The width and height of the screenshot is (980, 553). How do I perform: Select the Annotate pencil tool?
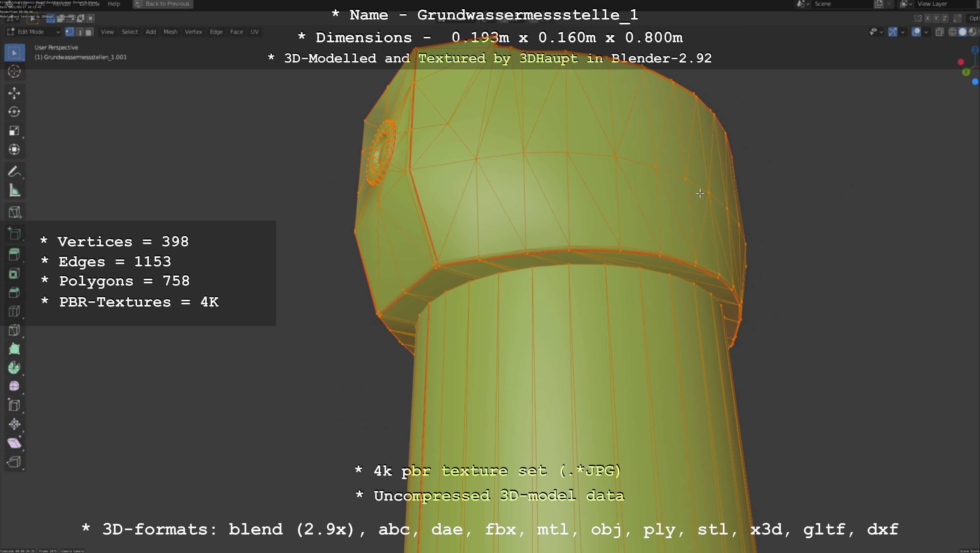14,172
